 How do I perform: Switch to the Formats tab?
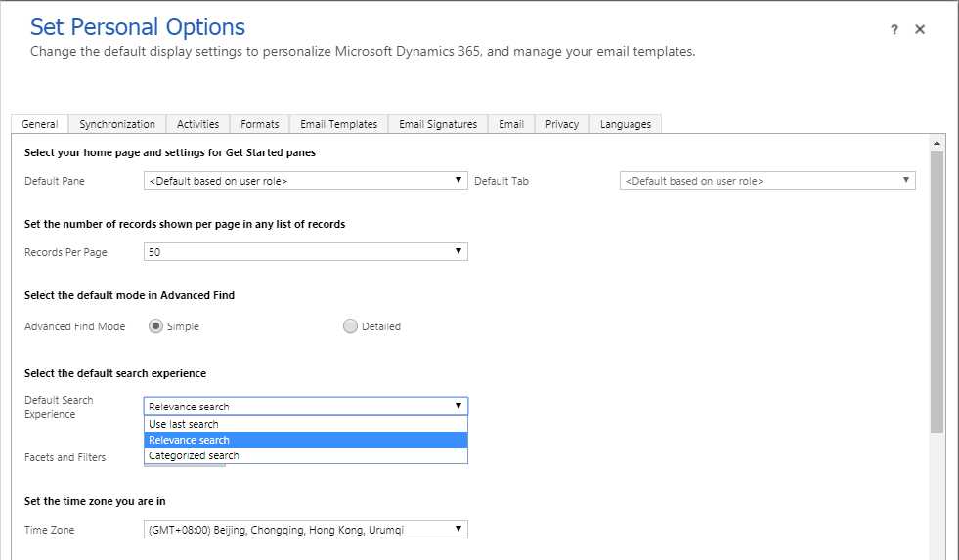tap(260, 124)
